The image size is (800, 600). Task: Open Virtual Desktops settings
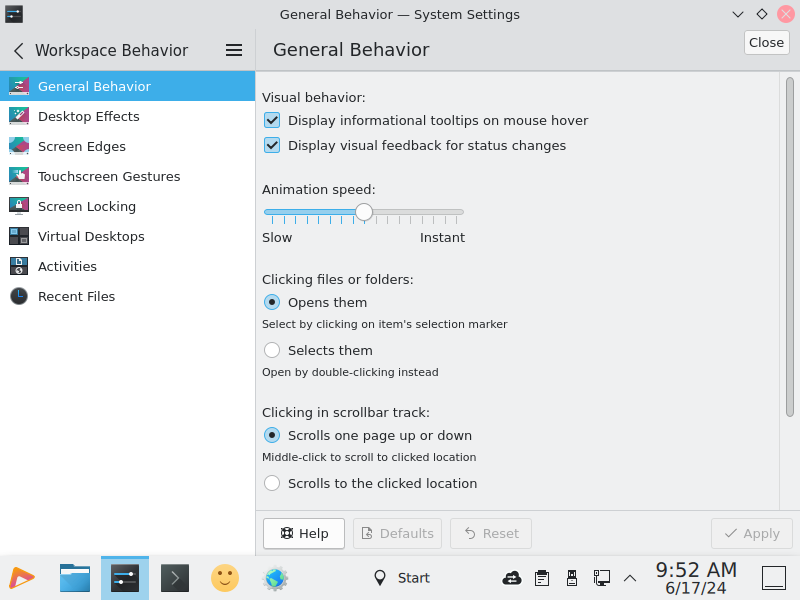[128, 236]
